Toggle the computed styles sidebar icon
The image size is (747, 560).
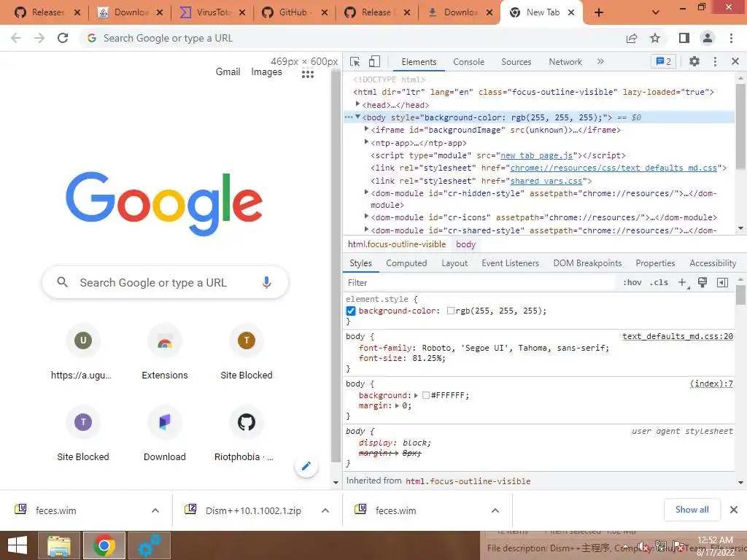click(722, 282)
